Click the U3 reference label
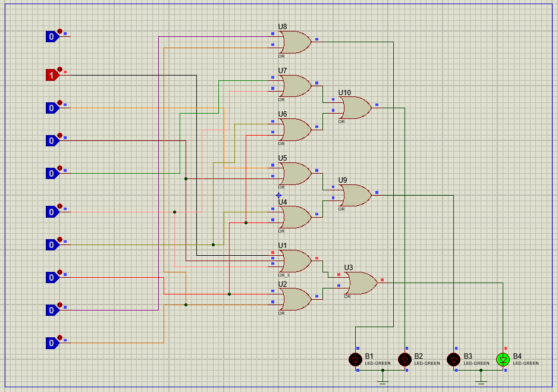558x392 pixels. point(349,268)
